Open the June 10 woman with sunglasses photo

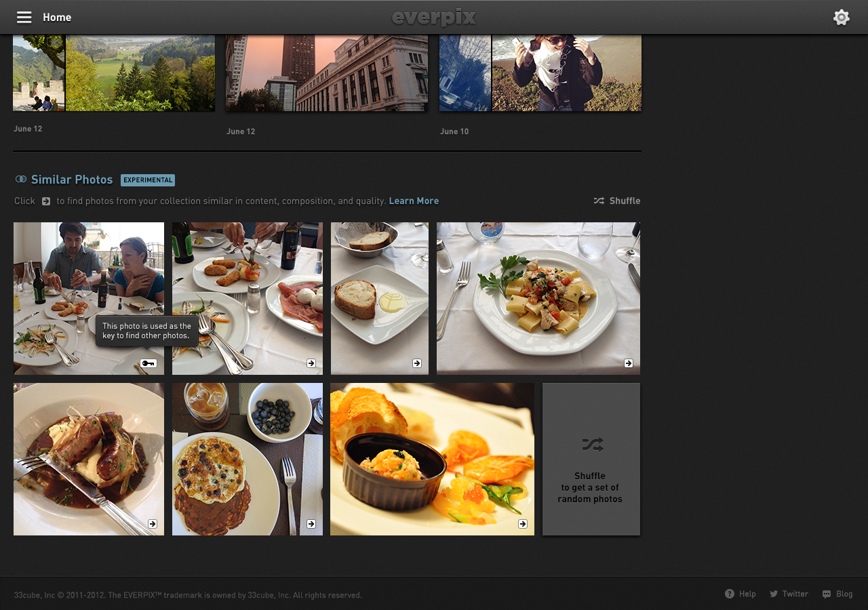pyautogui.click(x=566, y=73)
